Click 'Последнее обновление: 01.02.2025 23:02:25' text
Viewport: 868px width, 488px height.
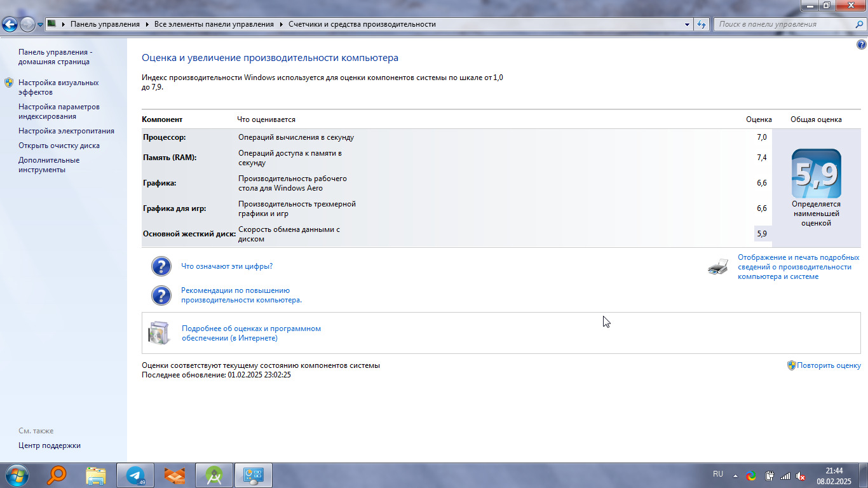pyautogui.click(x=216, y=375)
